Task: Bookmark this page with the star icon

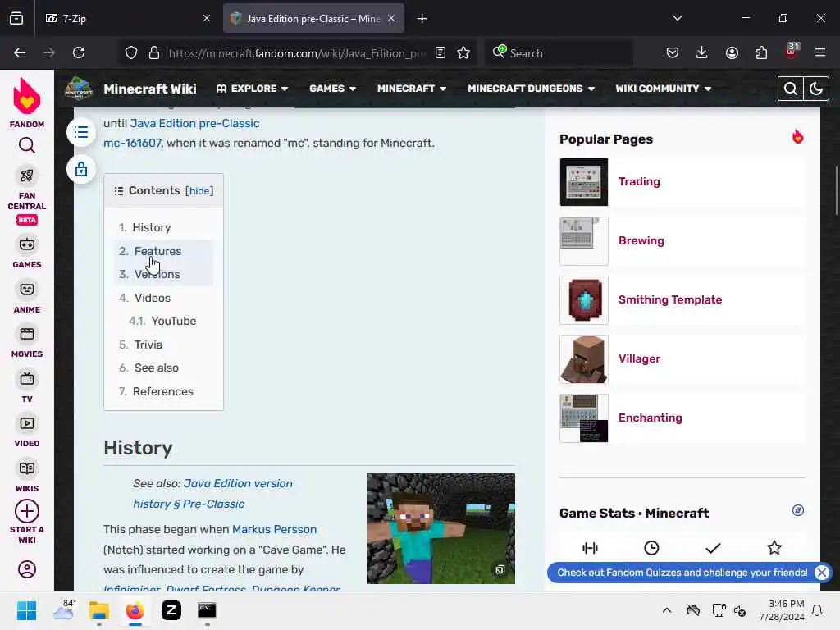Action: 463,52
